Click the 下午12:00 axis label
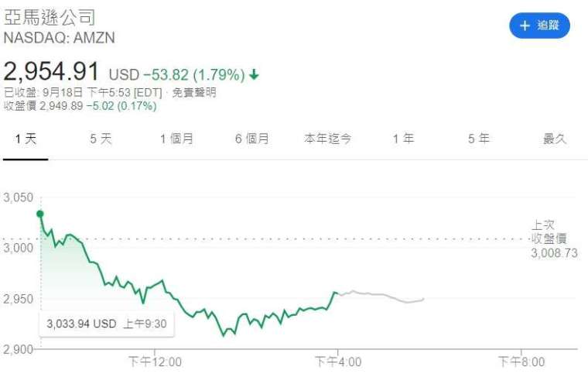Image resolution: width=588 pixels, height=384 pixels. point(155,362)
